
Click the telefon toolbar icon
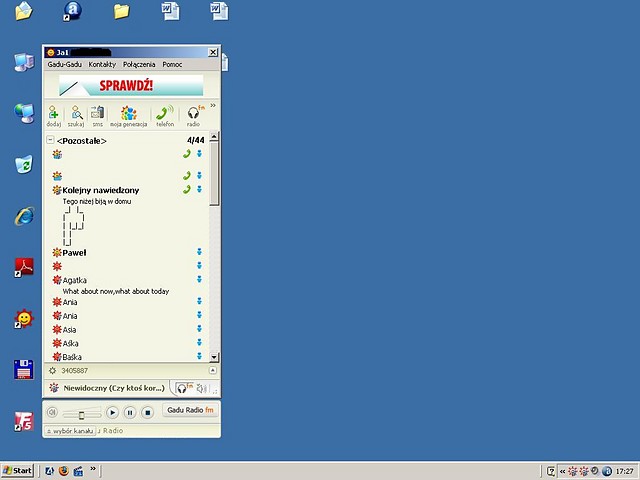click(165, 116)
